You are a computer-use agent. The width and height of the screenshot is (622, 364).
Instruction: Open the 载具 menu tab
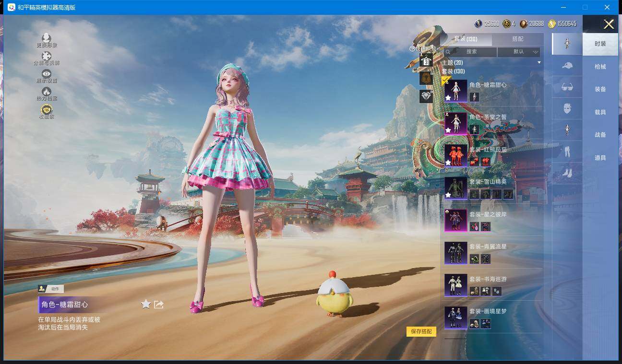pyautogui.click(x=600, y=112)
